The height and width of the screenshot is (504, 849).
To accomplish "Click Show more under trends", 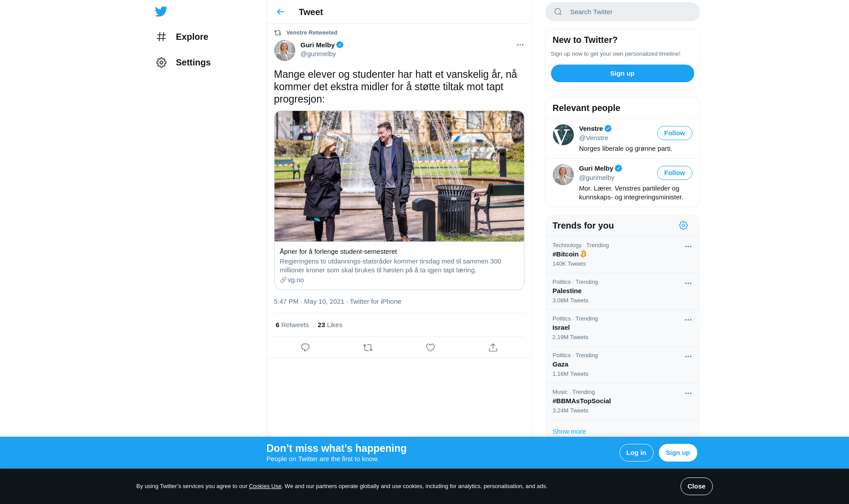I will point(569,431).
